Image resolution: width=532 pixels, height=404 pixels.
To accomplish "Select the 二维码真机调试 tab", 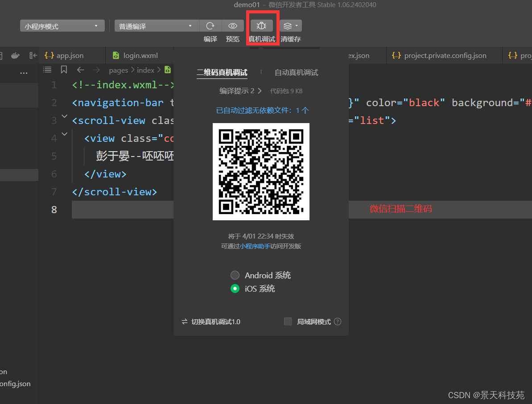I will [222, 72].
